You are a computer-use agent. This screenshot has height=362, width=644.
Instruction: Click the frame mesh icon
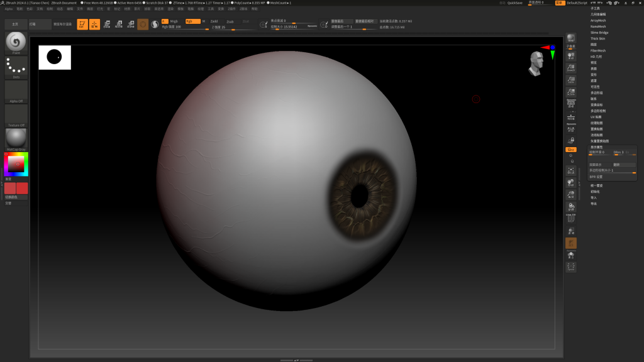(571, 171)
